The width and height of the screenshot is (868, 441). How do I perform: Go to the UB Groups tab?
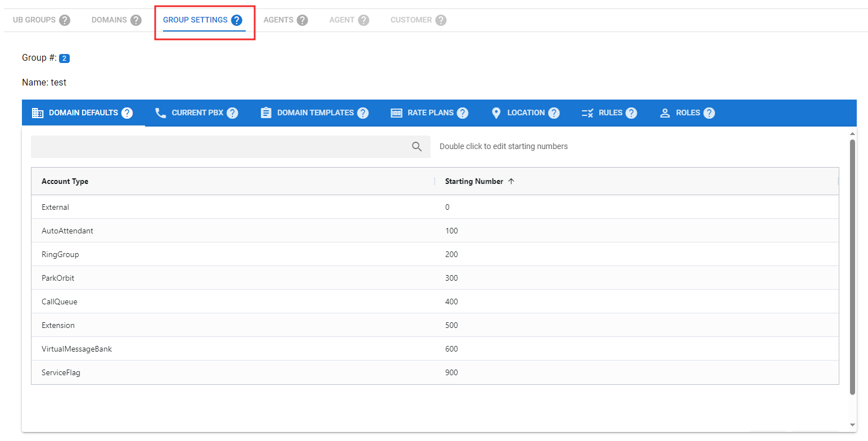point(34,20)
